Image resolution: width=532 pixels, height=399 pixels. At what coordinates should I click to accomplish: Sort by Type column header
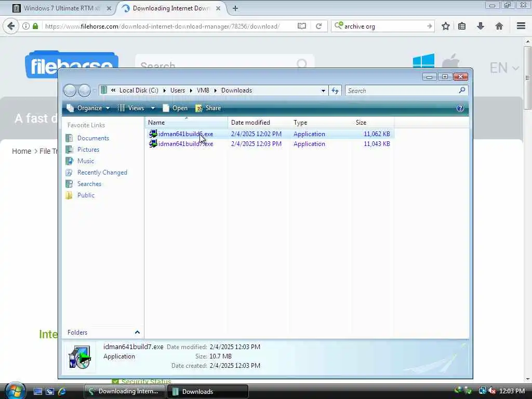click(x=321, y=122)
